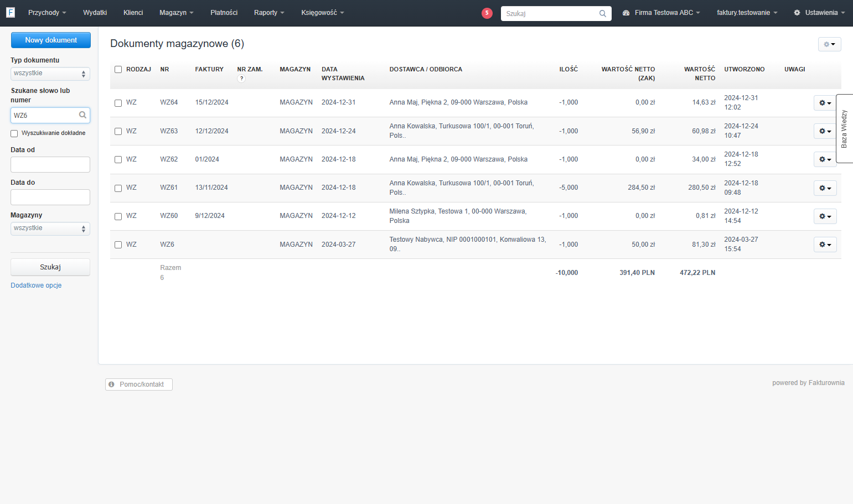Toggle the select-all checkbox in table header
Screen dimensions: 853x504
[118, 70]
